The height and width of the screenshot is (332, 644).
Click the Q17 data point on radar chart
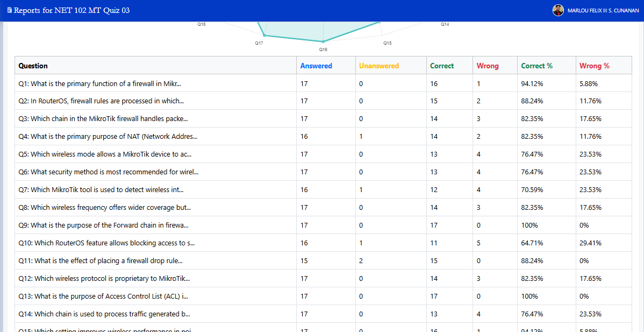264,36
